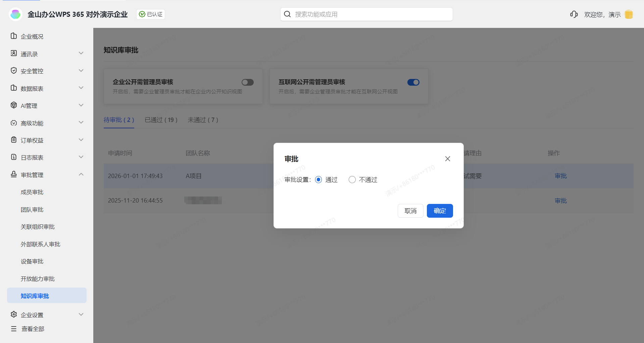Screen dimensions: 644x343
Task: Expand the 高级功能 menu chevron
Action: click(81, 123)
